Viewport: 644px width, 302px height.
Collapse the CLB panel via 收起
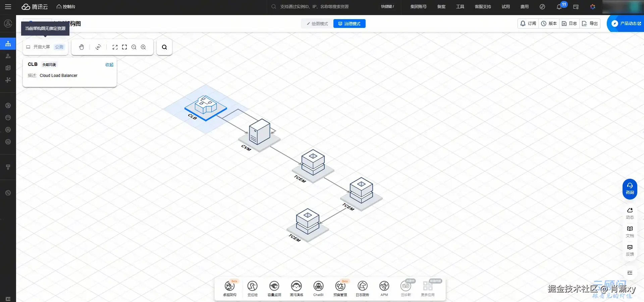tap(109, 64)
